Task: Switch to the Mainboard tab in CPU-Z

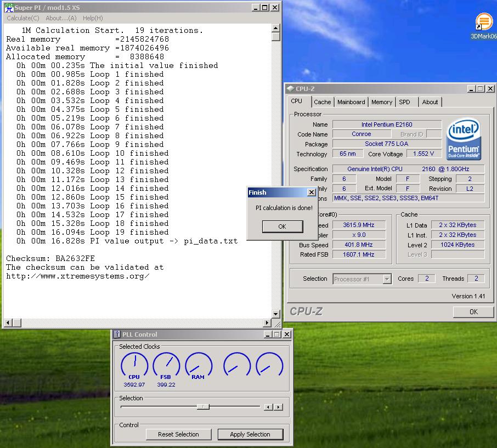Action: click(x=351, y=102)
